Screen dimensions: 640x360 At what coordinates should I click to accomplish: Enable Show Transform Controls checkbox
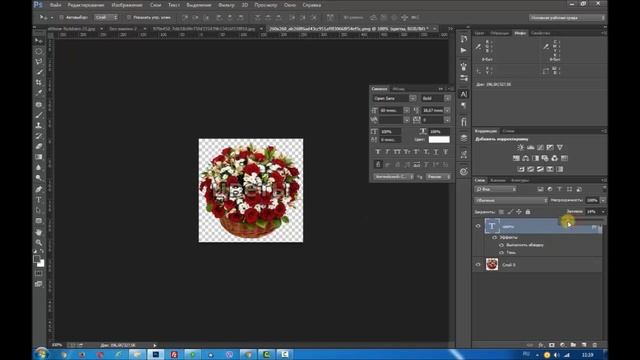coord(129,18)
